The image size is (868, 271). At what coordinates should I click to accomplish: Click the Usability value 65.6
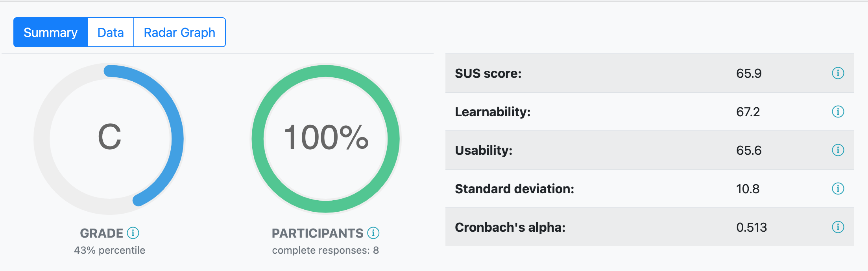[749, 150]
